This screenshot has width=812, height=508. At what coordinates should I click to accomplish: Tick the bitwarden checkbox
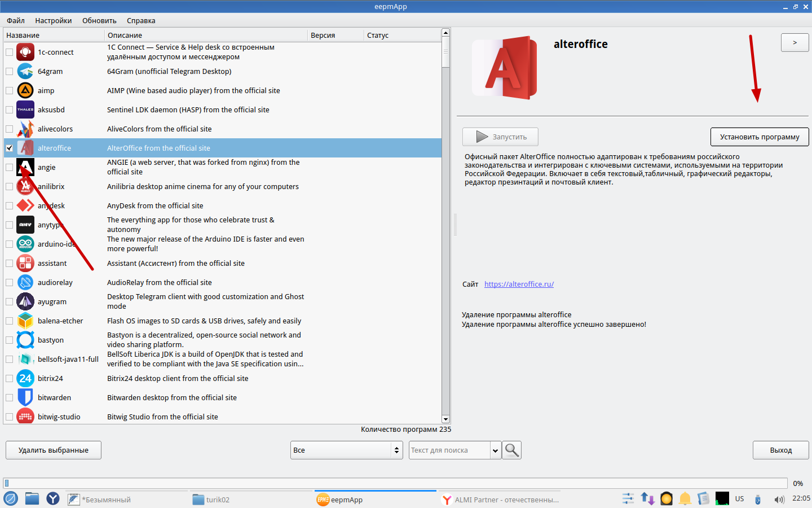pos(9,397)
